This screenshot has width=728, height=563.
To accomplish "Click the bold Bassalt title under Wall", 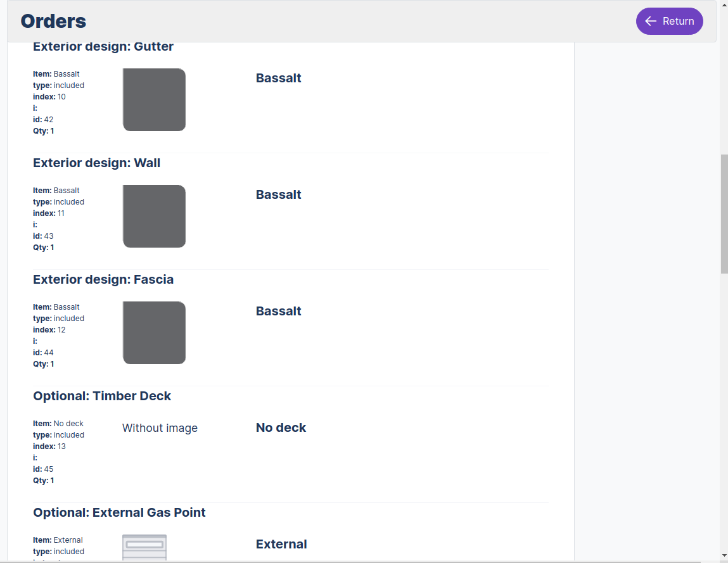I will tap(278, 194).
